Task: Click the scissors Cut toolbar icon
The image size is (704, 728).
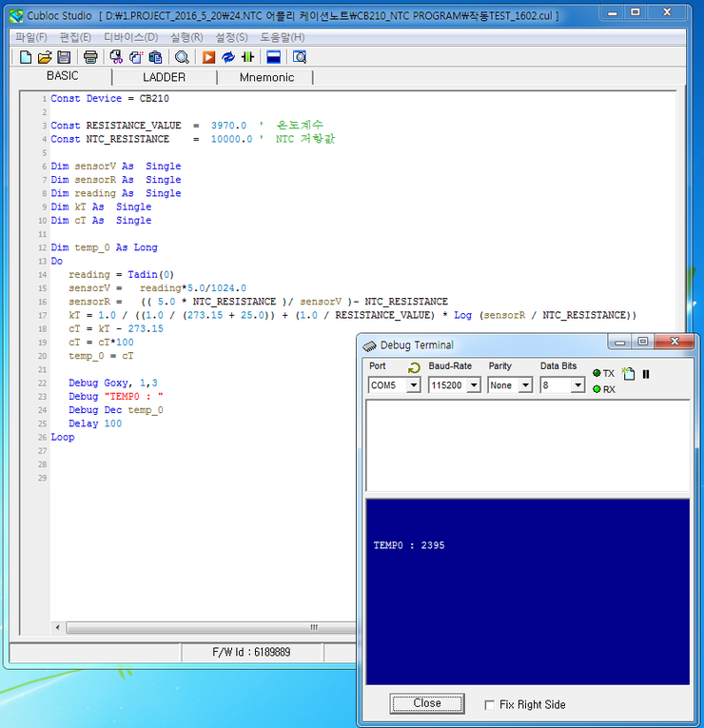Action: [116, 57]
